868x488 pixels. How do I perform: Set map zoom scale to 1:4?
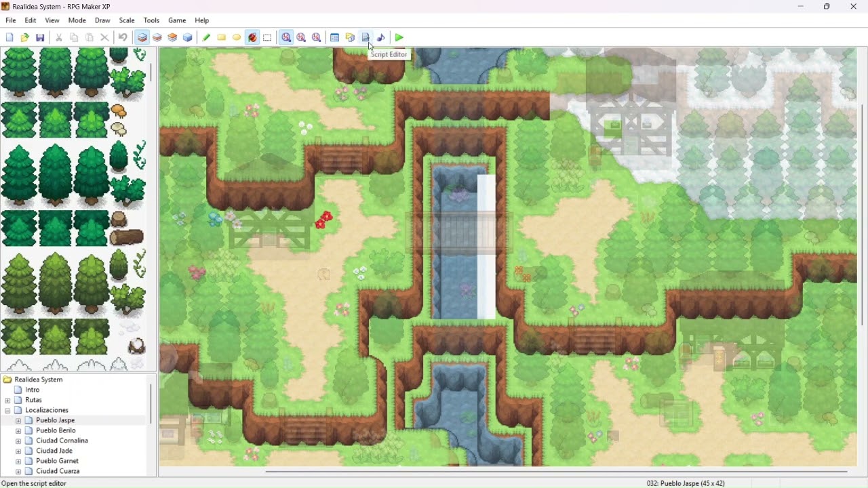click(317, 38)
